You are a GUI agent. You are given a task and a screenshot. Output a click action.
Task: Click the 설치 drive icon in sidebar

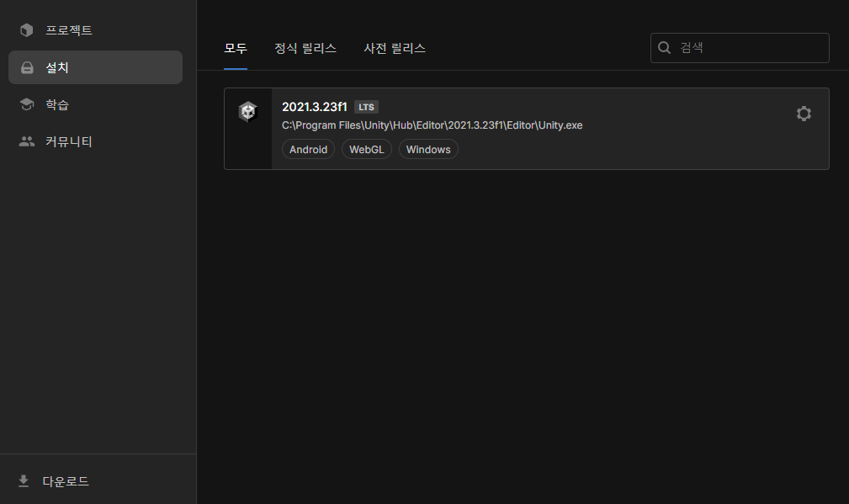tap(27, 67)
